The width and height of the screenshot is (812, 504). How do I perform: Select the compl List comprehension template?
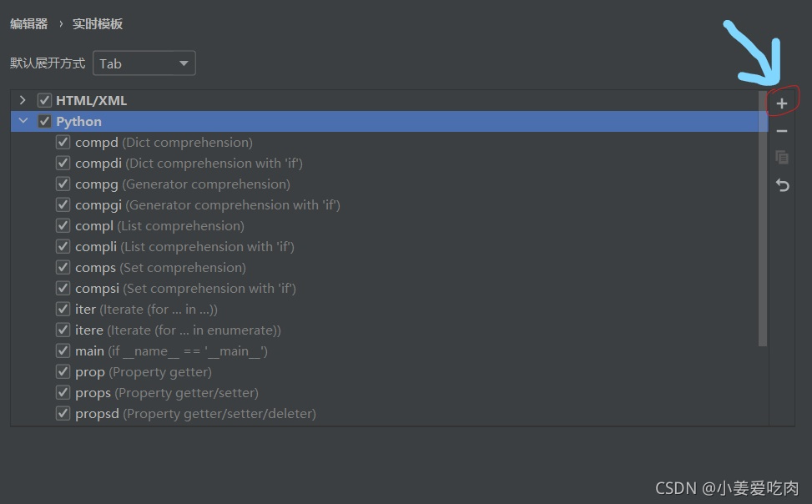tap(159, 226)
